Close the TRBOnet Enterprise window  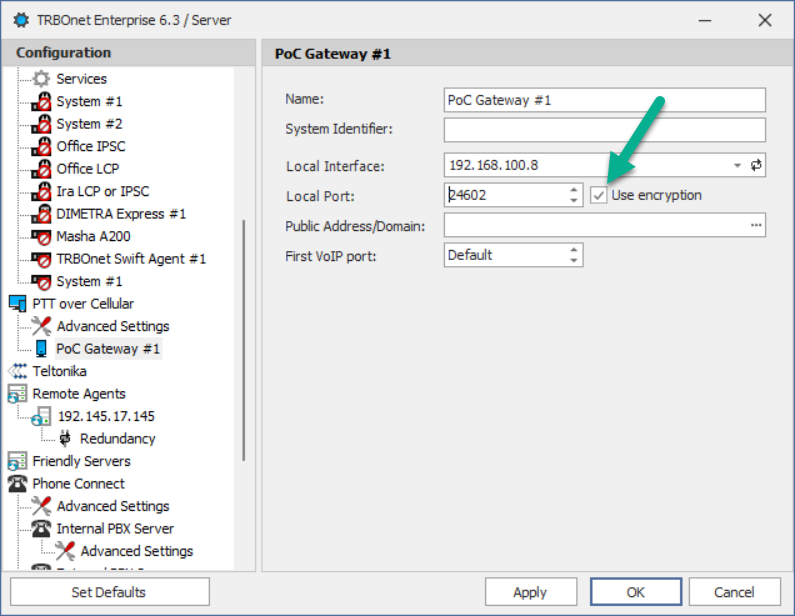tap(765, 20)
